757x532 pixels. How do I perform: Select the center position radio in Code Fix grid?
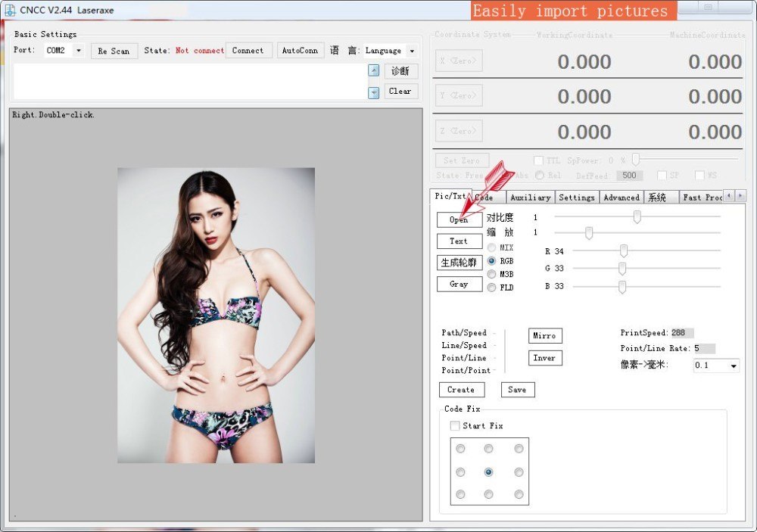488,471
